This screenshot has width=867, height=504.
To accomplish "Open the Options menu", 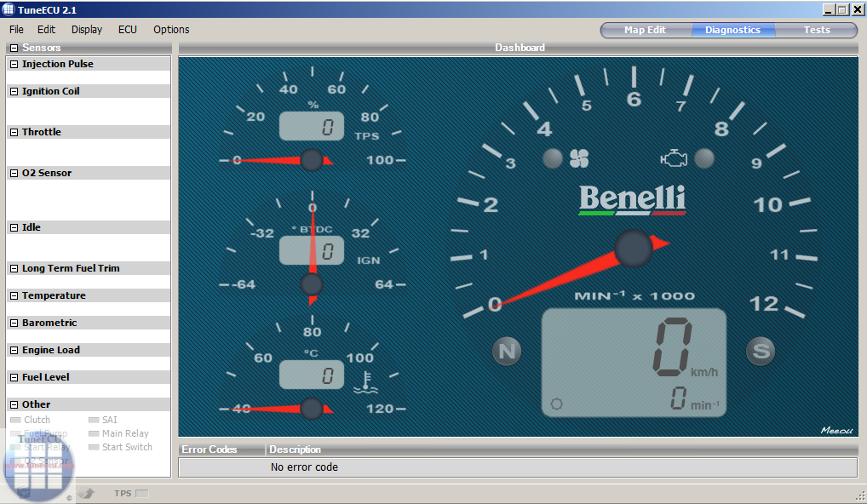I will (171, 30).
